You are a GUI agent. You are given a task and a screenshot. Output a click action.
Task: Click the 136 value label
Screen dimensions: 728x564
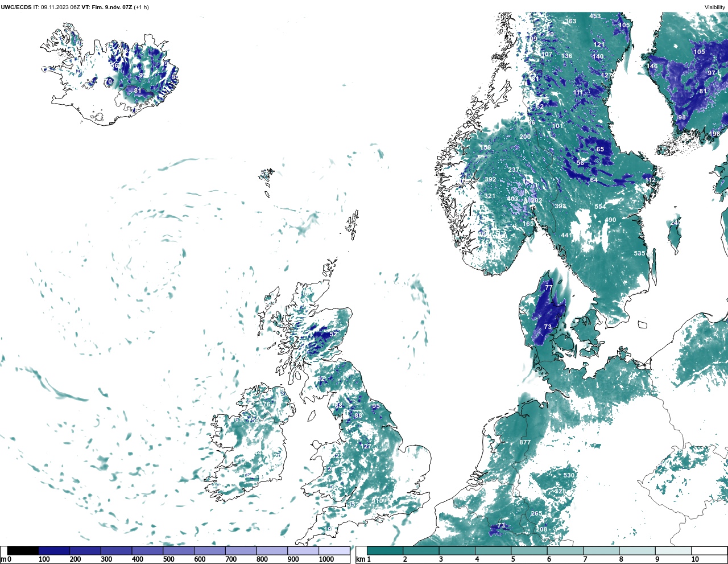566,56
